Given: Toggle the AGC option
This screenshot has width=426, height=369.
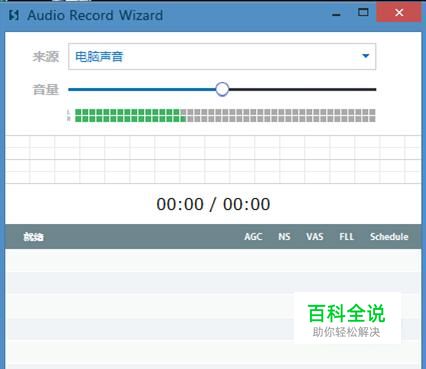Looking at the screenshot, I should pos(253,237).
